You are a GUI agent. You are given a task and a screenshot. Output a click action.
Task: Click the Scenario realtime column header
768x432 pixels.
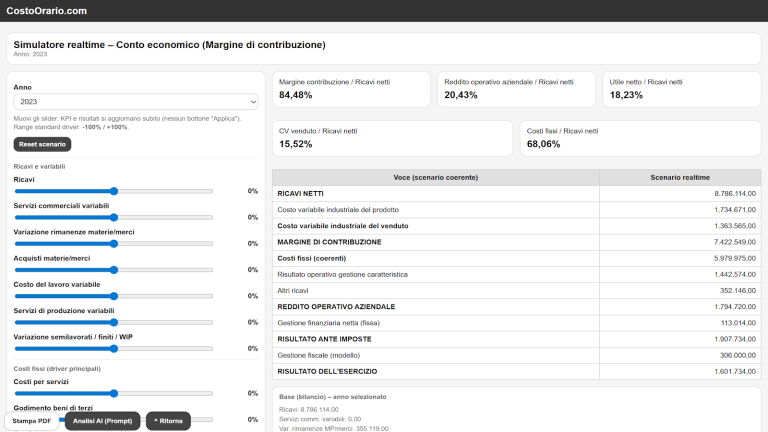coord(679,177)
